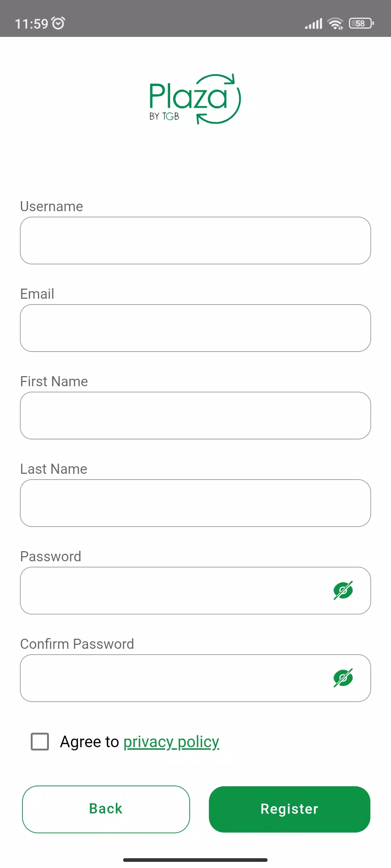
Task: Go back with the Back button
Action: tap(106, 809)
